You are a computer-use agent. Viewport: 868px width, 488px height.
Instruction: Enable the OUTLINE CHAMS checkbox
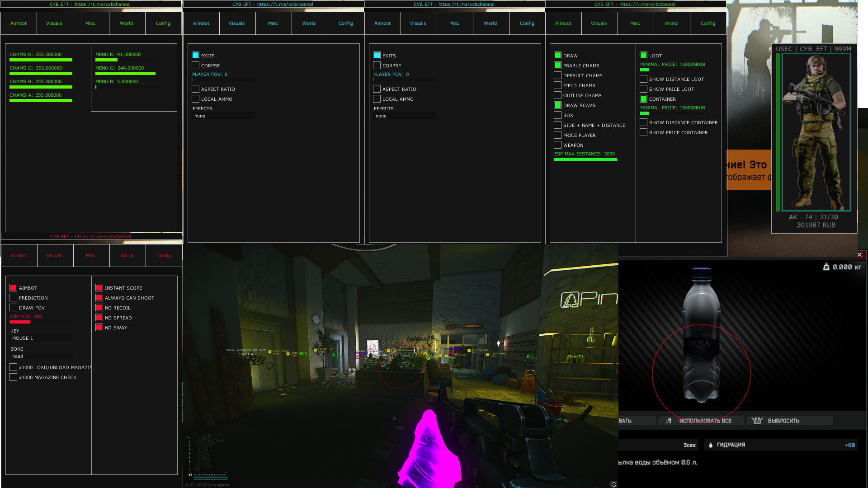(x=558, y=95)
